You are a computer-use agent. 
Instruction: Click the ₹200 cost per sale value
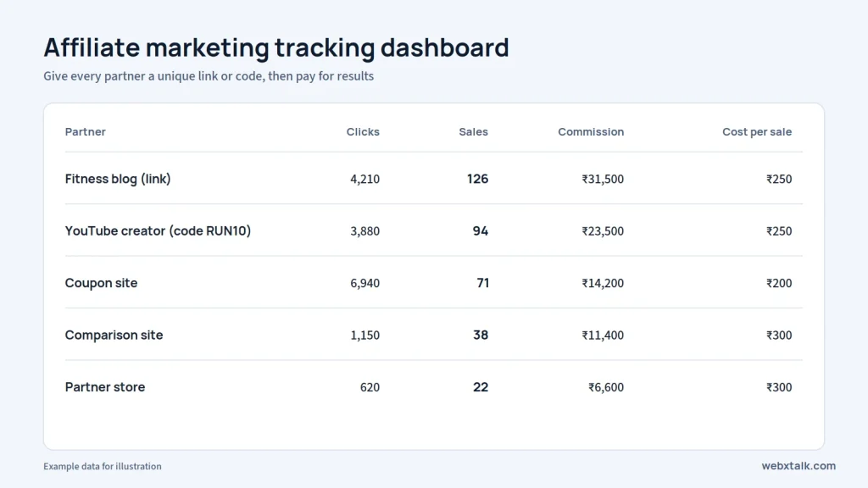click(779, 283)
